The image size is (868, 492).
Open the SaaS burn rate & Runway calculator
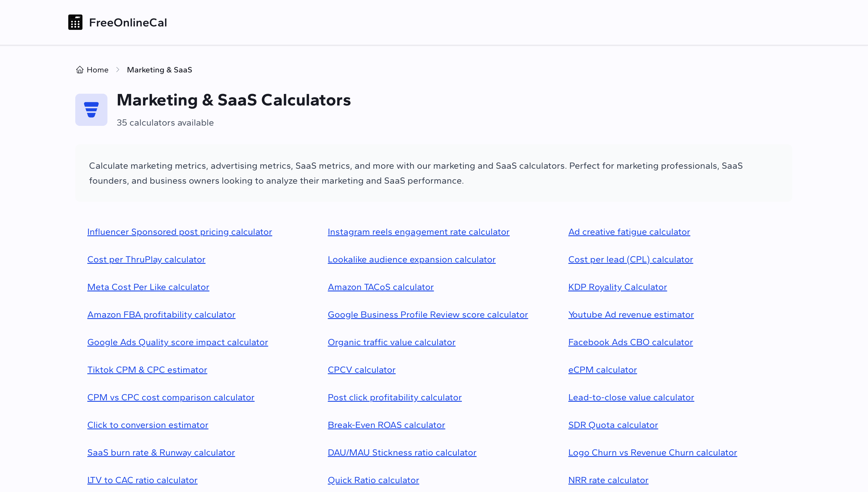161,452
